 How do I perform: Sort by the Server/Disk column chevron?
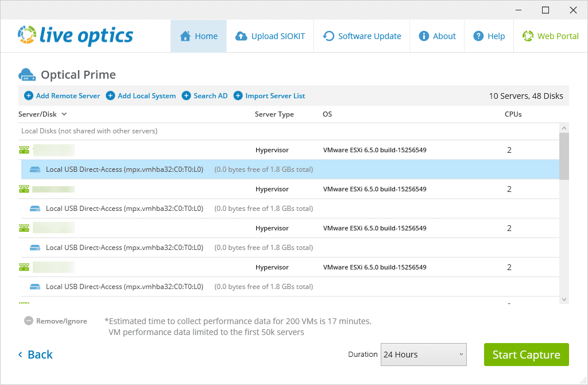click(x=64, y=114)
